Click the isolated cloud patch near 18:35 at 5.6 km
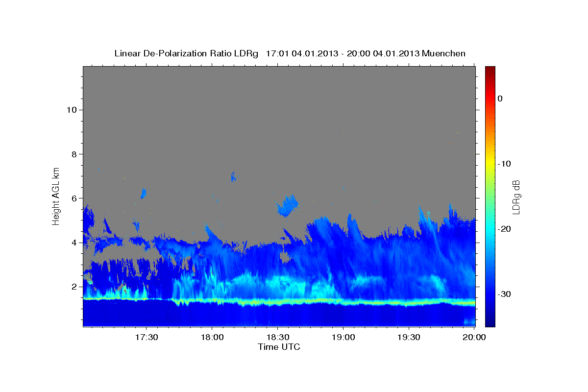The image size is (588, 392). point(287,206)
